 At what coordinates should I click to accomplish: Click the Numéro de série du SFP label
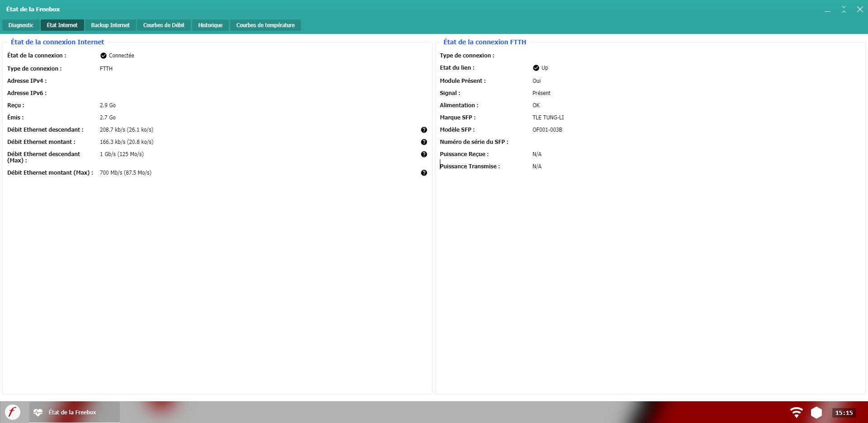tap(474, 142)
